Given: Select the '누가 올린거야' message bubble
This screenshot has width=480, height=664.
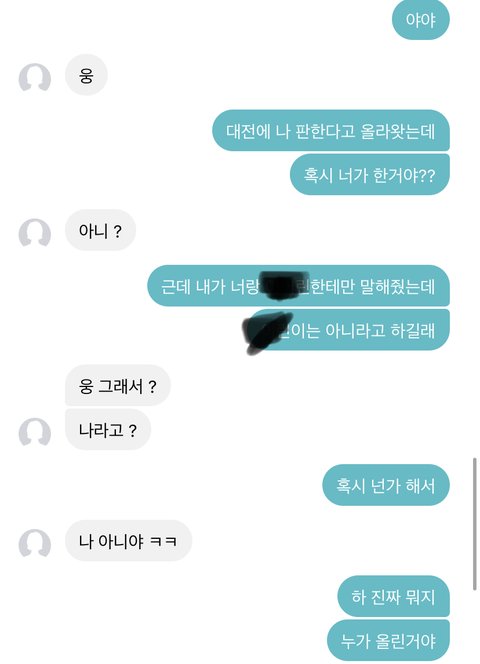Looking at the screenshot, I should pyautogui.click(x=388, y=640).
